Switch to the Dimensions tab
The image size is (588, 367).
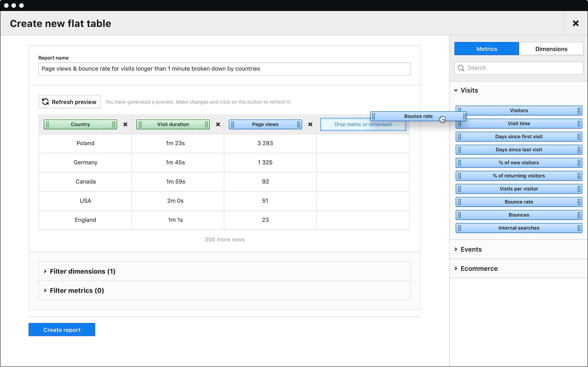(551, 49)
